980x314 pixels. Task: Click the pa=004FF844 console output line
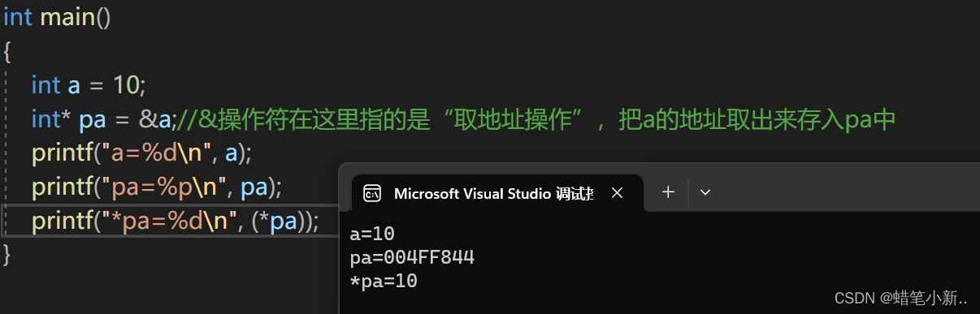pos(412,258)
